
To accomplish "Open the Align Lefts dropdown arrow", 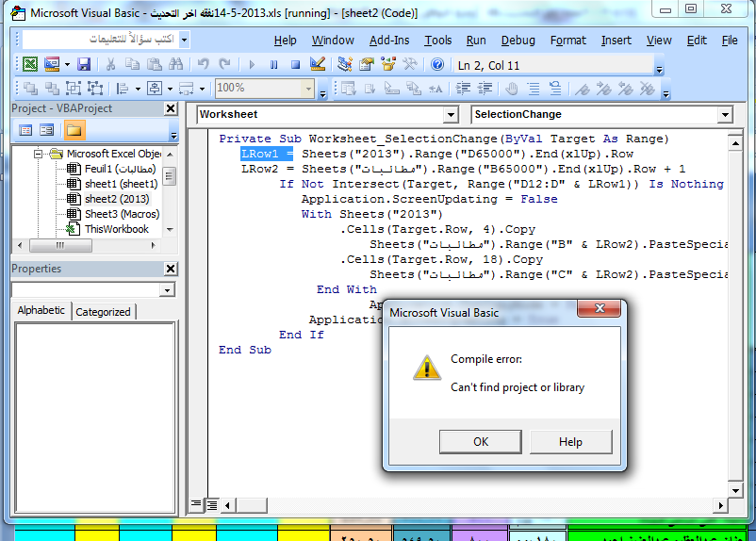I will [x=138, y=89].
